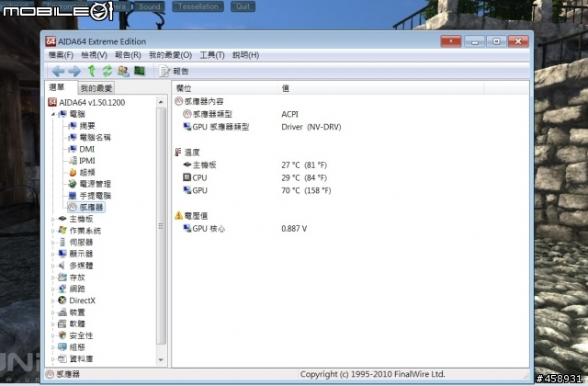Click the tree panel scroll down arrow

click(161, 360)
